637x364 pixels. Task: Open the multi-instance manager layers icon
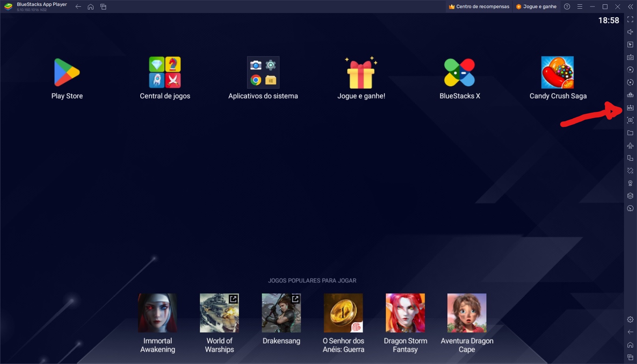(630, 196)
